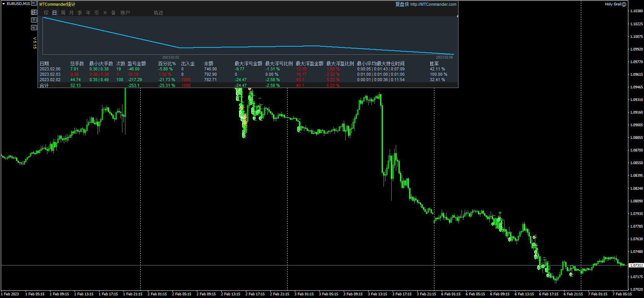Toggle the 轨迹 trajectory display

[158, 13]
